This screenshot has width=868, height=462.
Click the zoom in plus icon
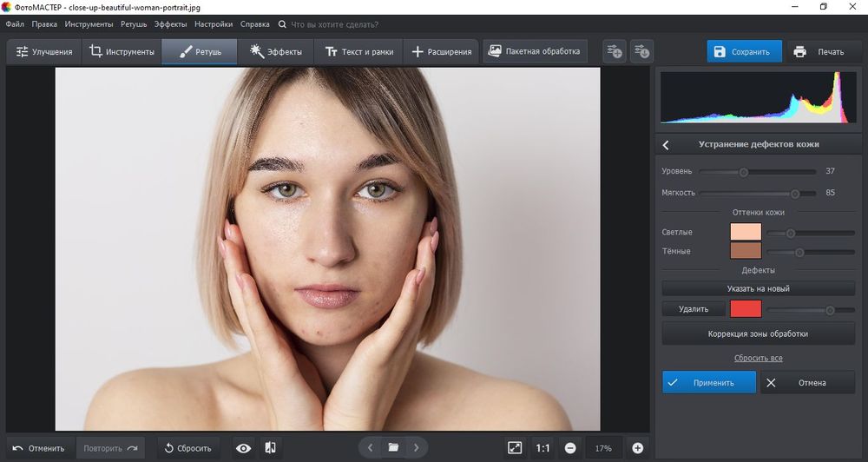(638, 448)
